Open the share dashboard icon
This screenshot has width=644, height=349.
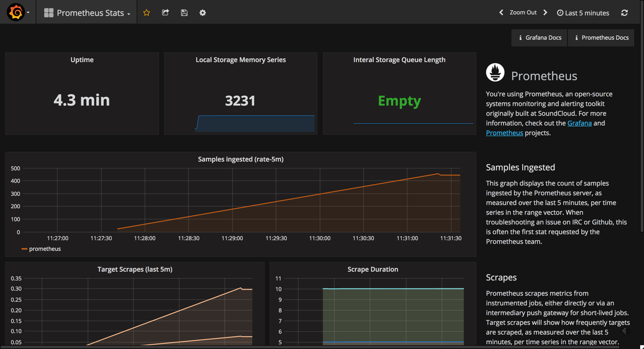coord(165,12)
